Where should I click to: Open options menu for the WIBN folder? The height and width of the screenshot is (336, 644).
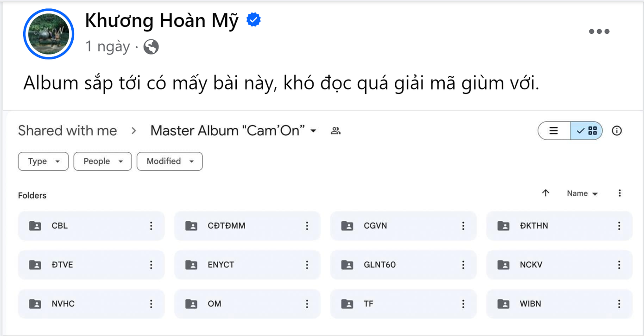pos(619,304)
